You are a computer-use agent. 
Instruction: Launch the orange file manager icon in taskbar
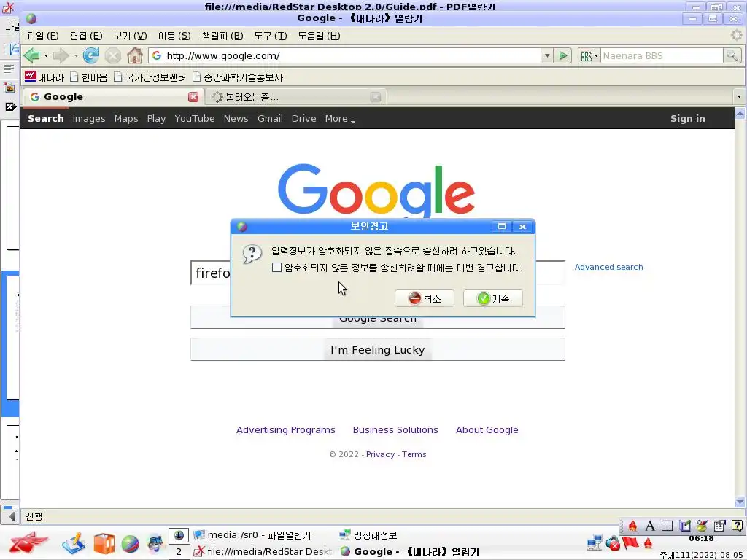[x=104, y=543]
